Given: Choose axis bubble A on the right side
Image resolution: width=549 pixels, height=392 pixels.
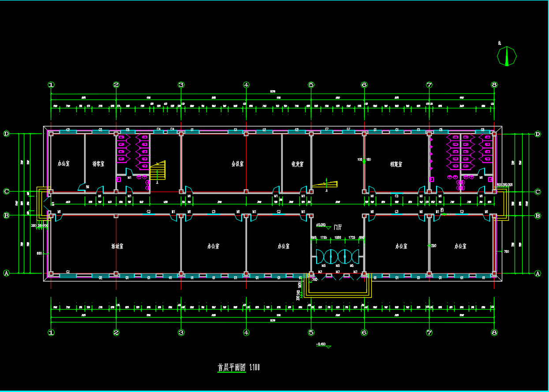Looking at the screenshot, I should click(538, 273).
